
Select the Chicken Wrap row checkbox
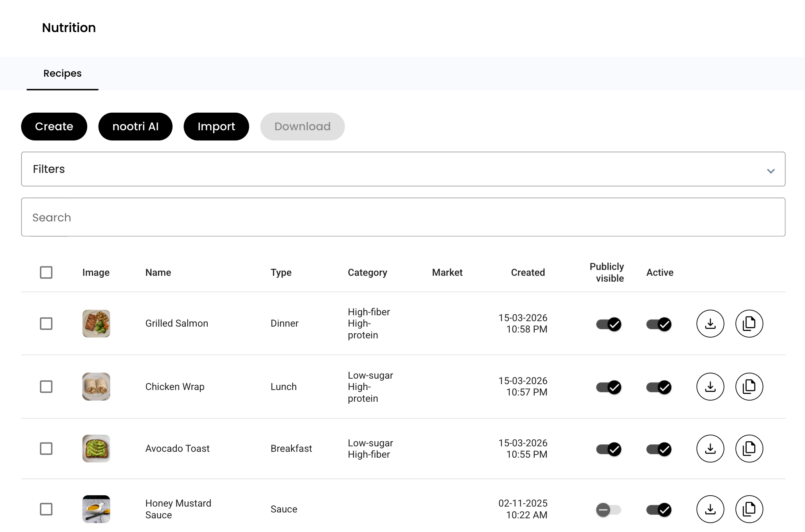(46, 386)
